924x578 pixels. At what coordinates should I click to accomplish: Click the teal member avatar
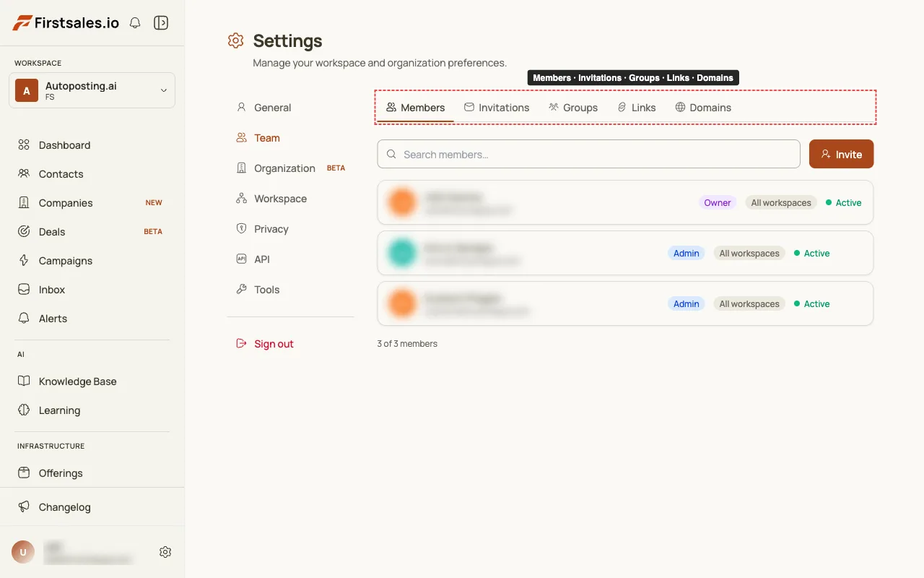coord(402,253)
